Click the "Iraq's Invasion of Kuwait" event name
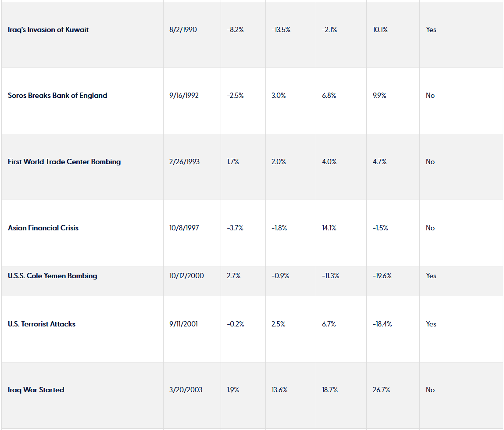Image resolution: width=504 pixels, height=430 pixels. (48, 30)
